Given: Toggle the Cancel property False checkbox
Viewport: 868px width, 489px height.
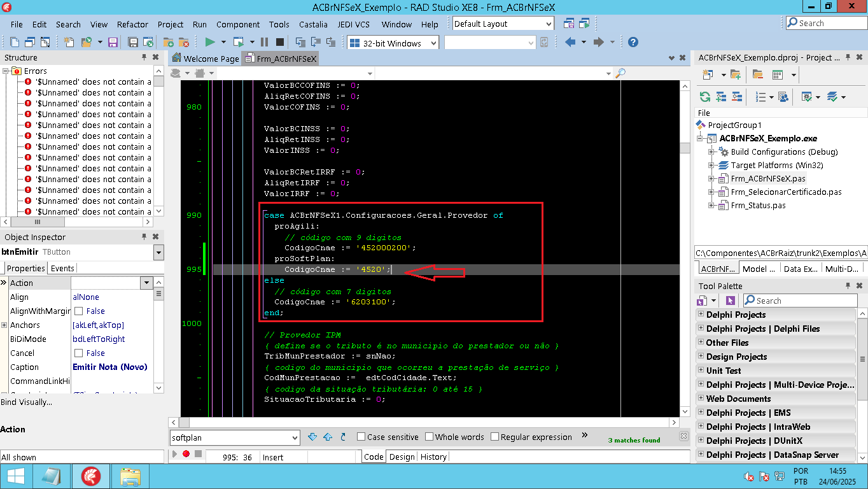Looking at the screenshot, I should [x=79, y=353].
